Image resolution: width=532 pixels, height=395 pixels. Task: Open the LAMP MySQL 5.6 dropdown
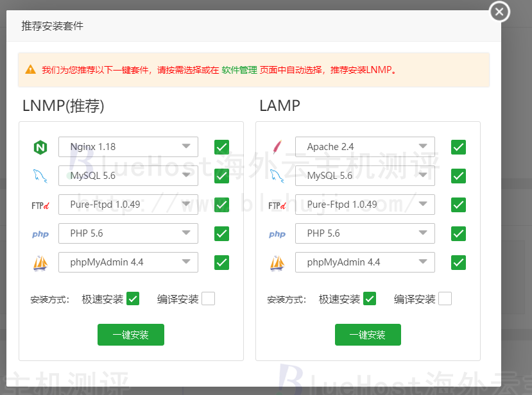pos(365,176)
